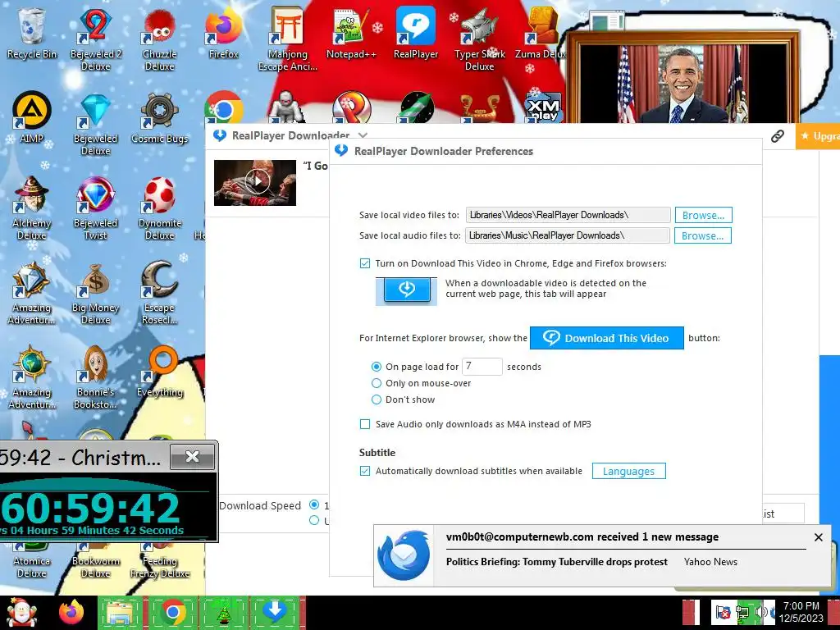840x630 pixels.
Task: Open Notepad++ desktop shortcut
Action: (x=351, y=32)
